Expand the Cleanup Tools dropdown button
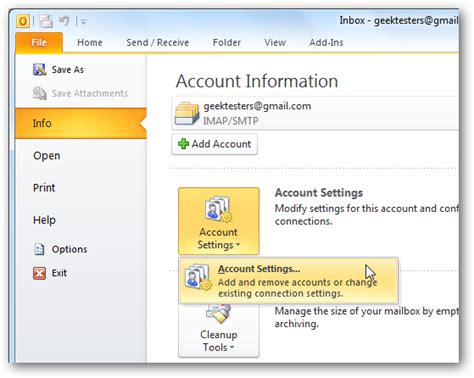This screenshot has width=474, height=378. coord(219,330)
